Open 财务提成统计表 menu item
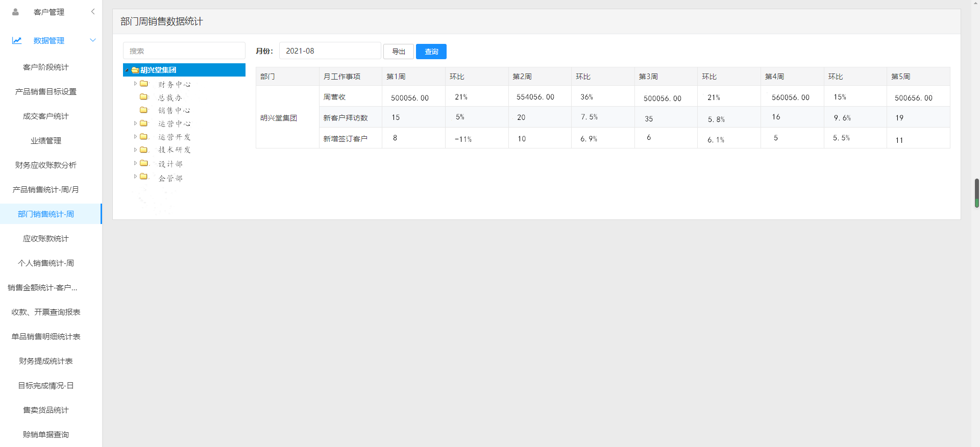Viewport: 980px width, 447px height. (x=46, y=361)
